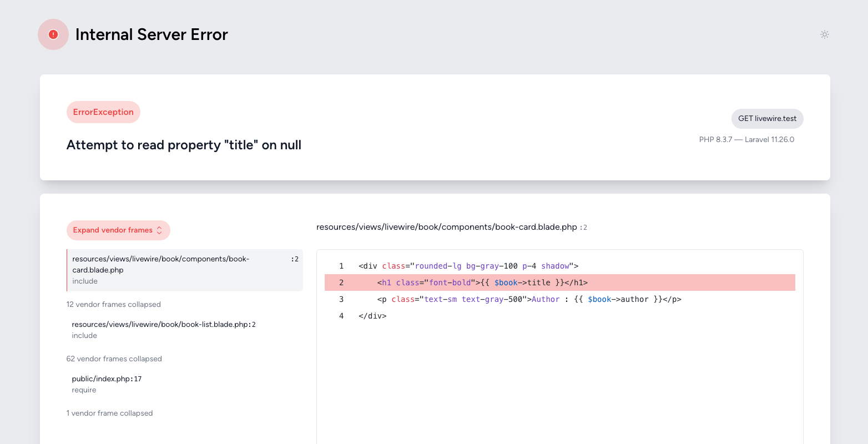Click the chevrons on Expand vendor frames
The width and height of the screenshot is (868, 444).
coord(159,230)
